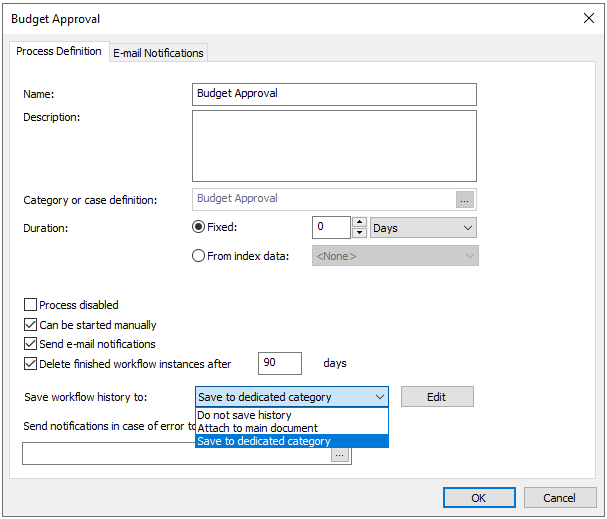Click the Edit button
This screenshot has height=519, width=607.
437,397
